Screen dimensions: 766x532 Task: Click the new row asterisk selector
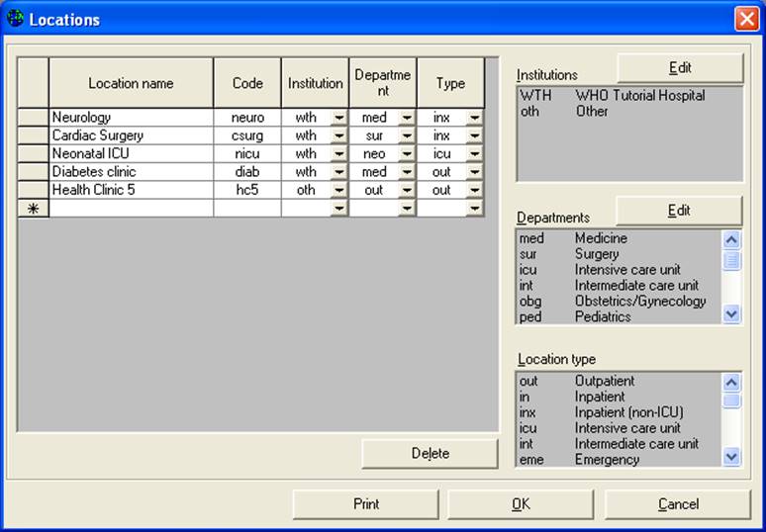click(x=34, y=209)
